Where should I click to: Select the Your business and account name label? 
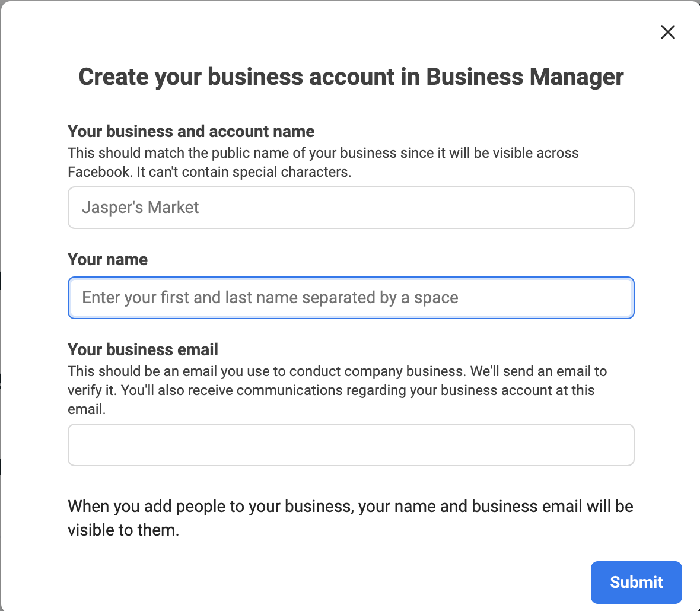pyautogui.click(x=191, y=131)
